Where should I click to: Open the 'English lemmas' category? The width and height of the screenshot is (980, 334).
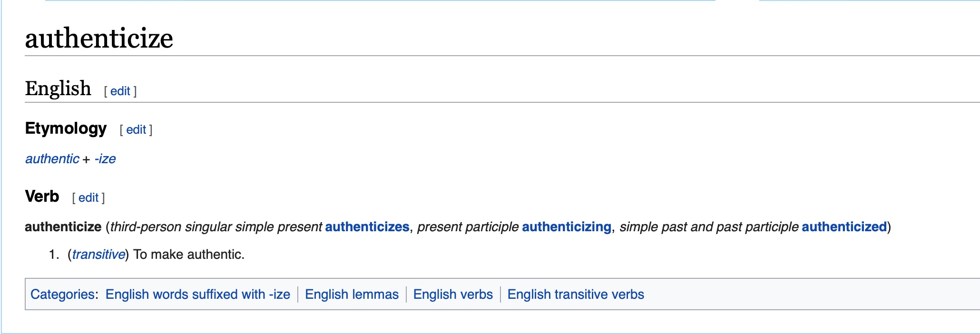point(352,295)
